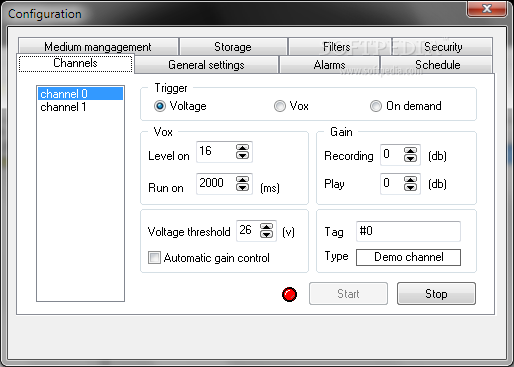Increase the Recording gain value
The height and width of the screenshot is (367, 514).
click(410, 151)
